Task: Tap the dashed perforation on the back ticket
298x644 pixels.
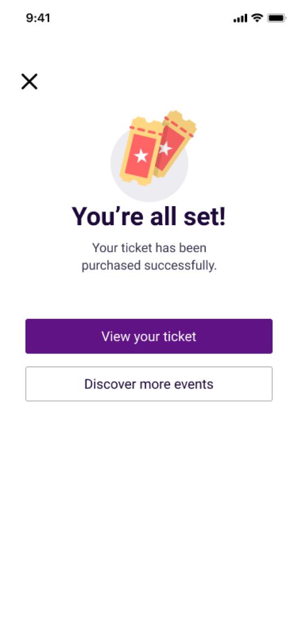Action: click(x=179, y=126)
